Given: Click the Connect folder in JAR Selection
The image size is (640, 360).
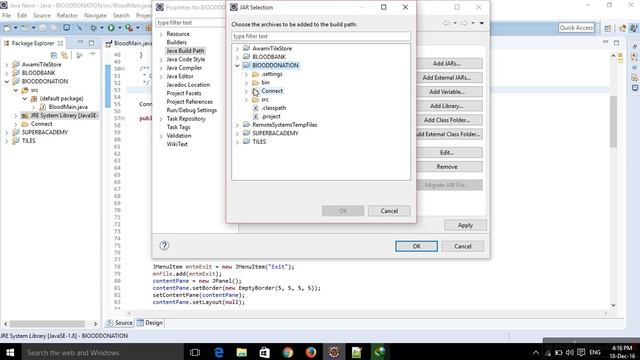Looking at the screenshot, I should tap(272, 91).
